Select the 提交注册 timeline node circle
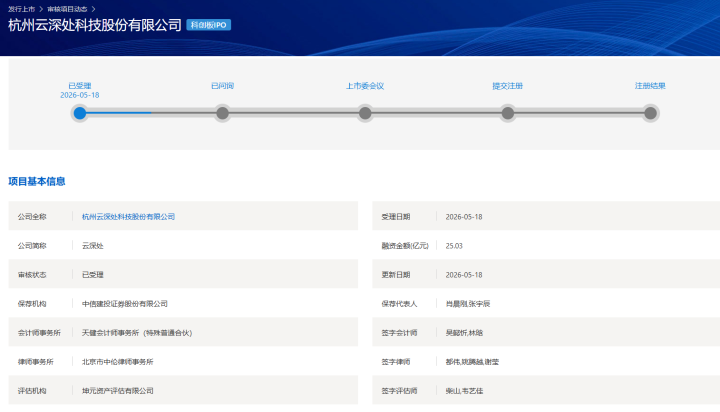The height and width of the screenshot is (412, 720). [x=507, y=113]
